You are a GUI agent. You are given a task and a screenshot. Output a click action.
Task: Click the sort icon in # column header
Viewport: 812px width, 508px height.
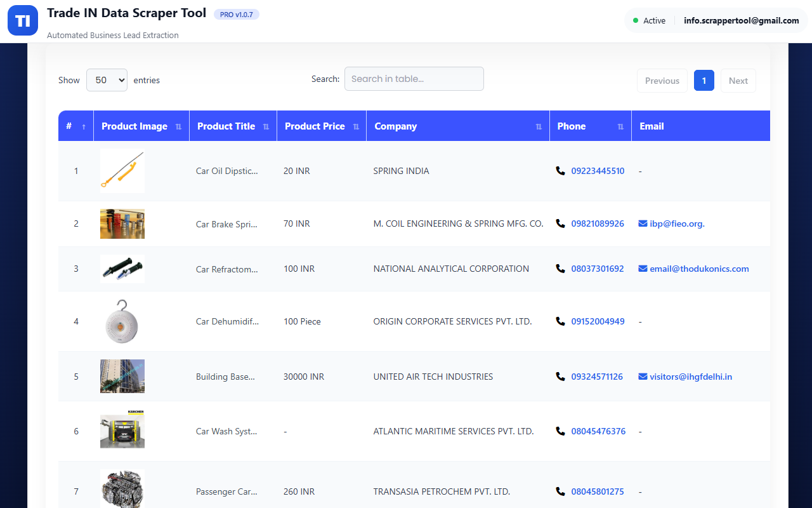(84, 127)
